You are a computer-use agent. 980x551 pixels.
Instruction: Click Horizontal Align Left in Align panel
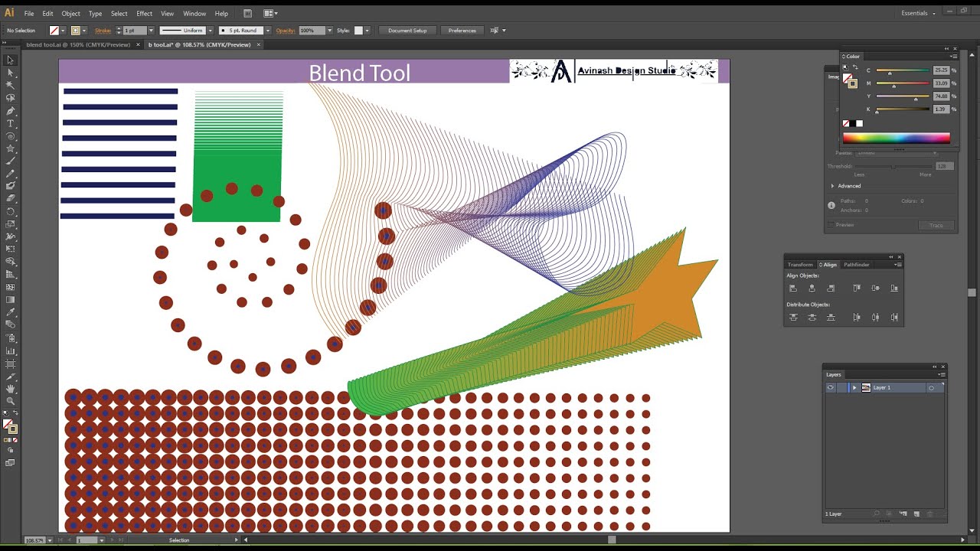[x=793, y=288]
